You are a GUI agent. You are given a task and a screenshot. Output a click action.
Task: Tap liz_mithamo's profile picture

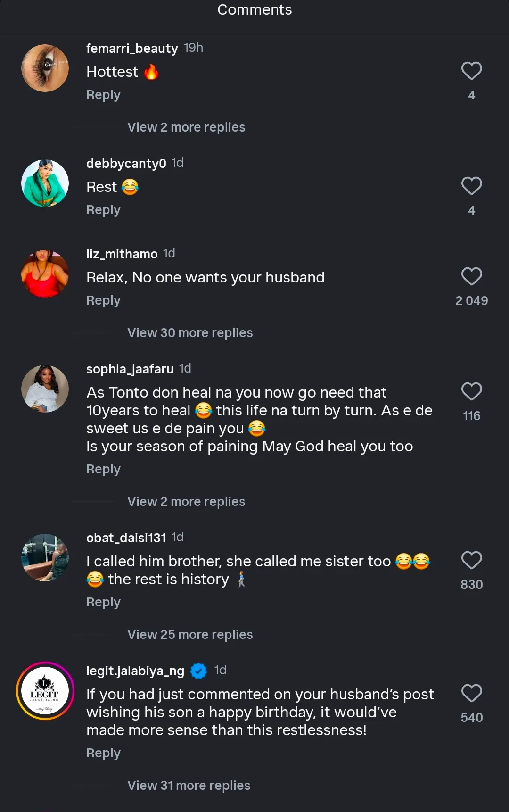coord(45,274)
